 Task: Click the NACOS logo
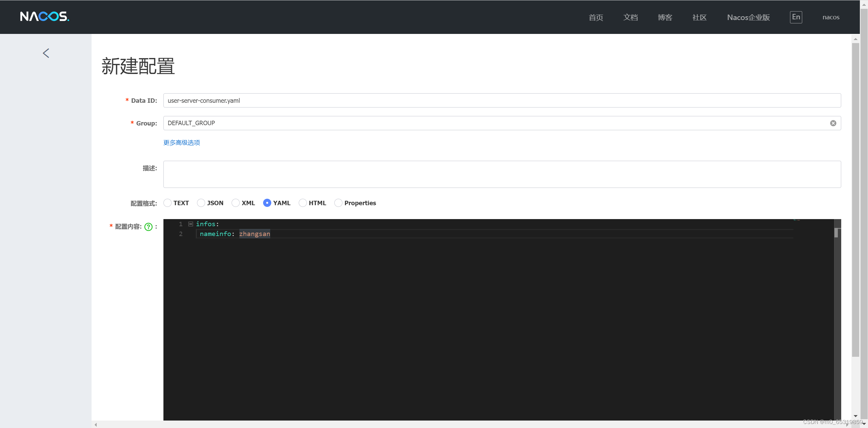44,17
